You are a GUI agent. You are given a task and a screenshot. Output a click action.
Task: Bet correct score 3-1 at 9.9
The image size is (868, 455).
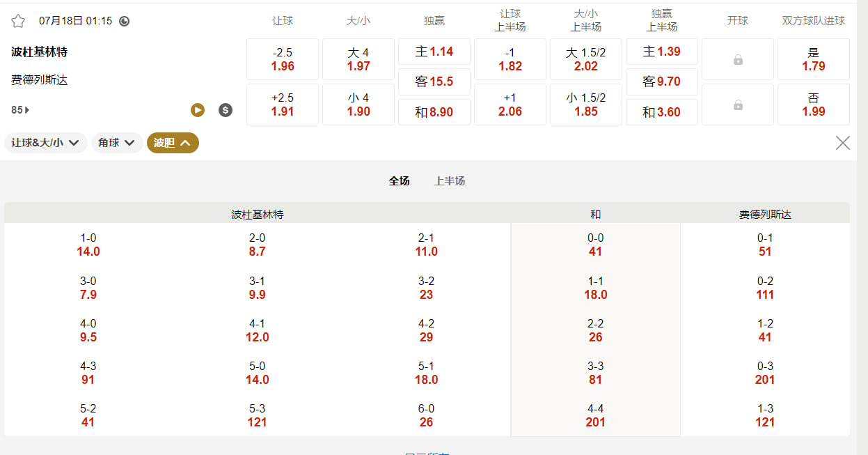click(257, 288)
